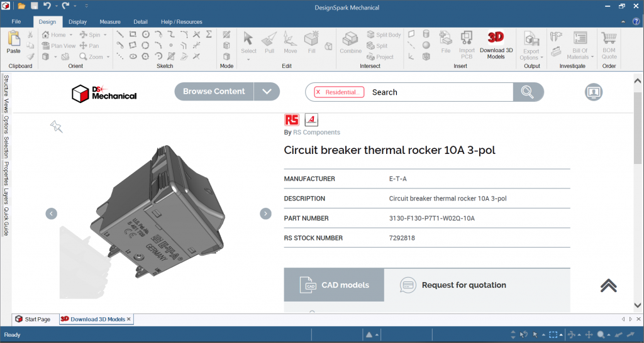The height and width of the screenshot is (343, 644).
Task: Click the Combine tool icon
Action: (350, 42)
